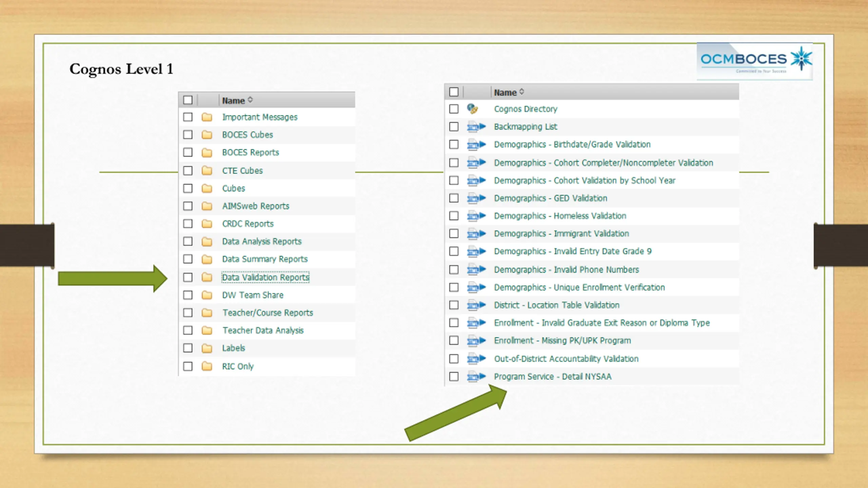This screenshot has height=488, width=868.
Task: Open Demographics - Cohort Completer/Noncompleter Validation
Action: point(604,163)
